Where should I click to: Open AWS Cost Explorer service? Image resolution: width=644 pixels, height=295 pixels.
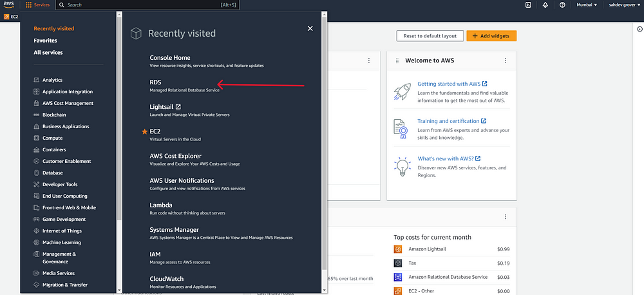pos(175,156)
